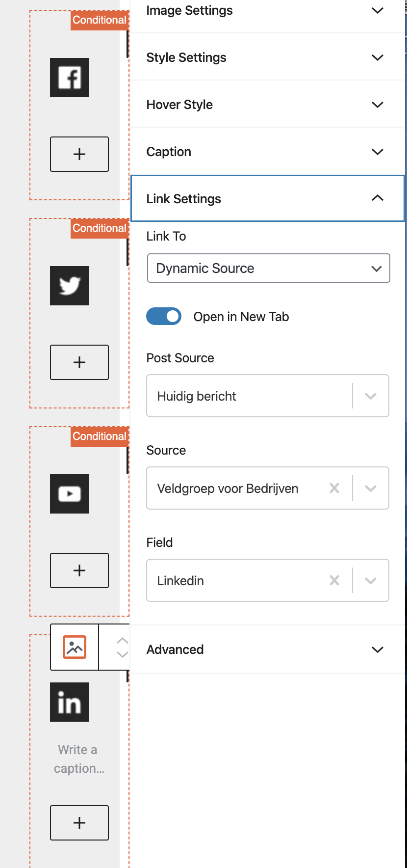Add a block below the Facebook icon

pos(79,154)
